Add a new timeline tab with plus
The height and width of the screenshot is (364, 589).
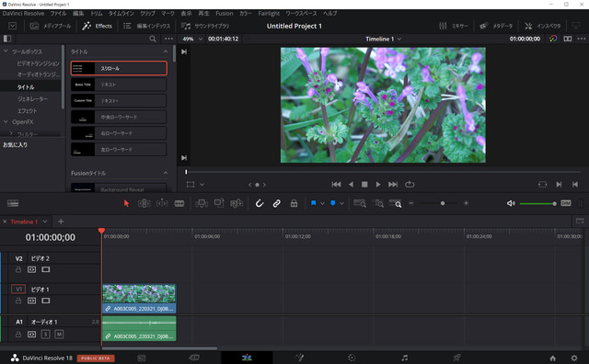click(x=61, y=222)
